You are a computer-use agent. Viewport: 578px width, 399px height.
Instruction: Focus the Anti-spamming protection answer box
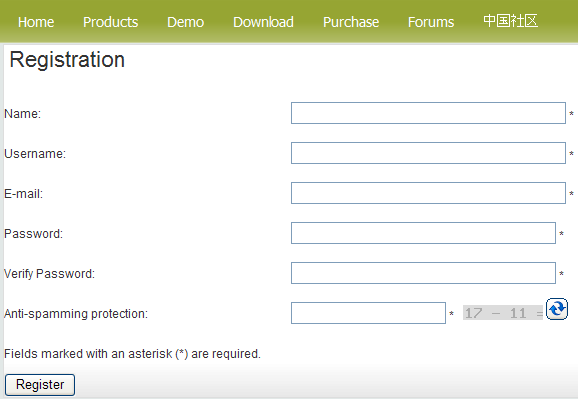click(x=368, y=313)
